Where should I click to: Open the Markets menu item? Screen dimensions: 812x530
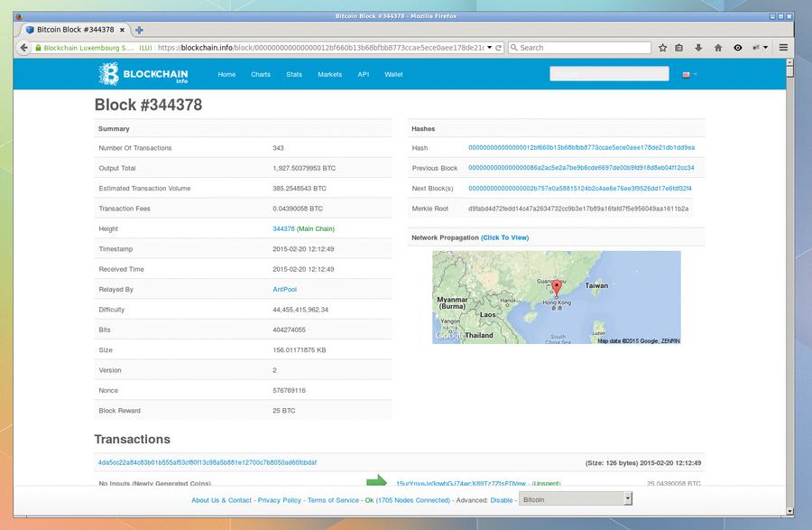click(330, 75)
